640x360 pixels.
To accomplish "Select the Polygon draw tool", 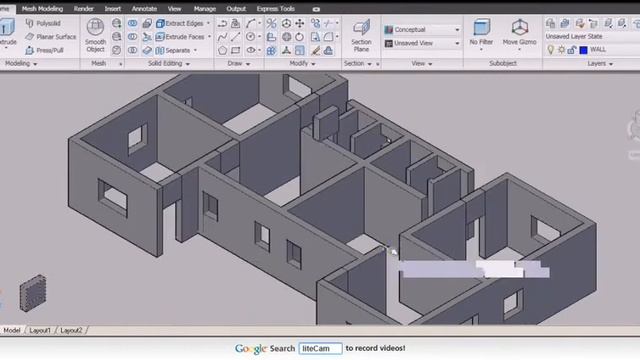I will [222, 50].
